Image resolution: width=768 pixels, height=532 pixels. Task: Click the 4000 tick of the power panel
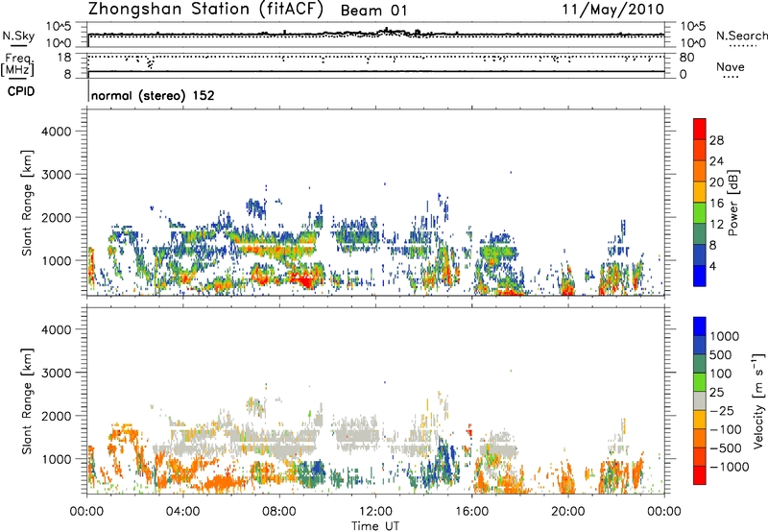(57, 132)
